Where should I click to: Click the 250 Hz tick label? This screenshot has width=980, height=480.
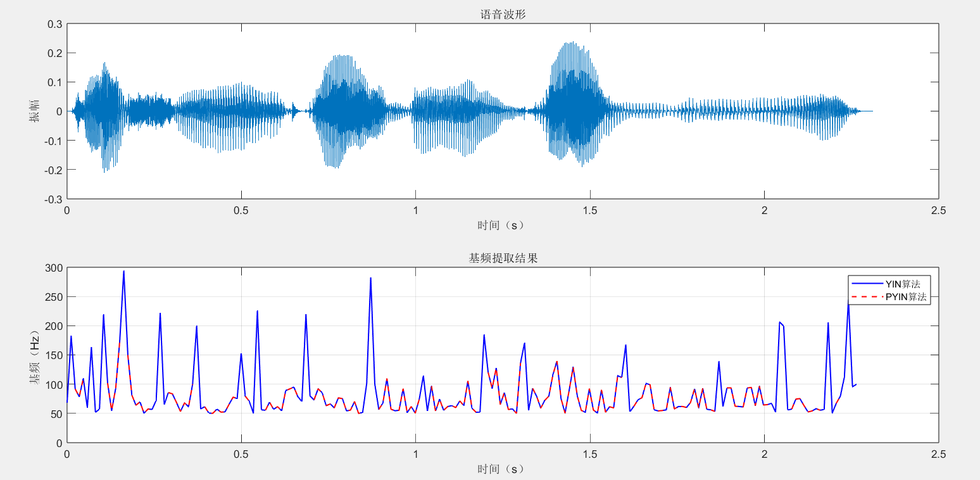tap(54, 297)
